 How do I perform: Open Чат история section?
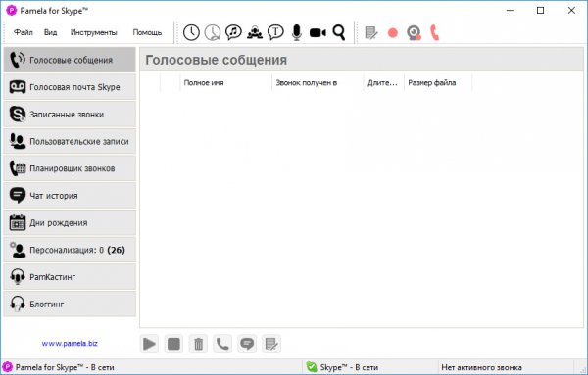[x=70, y=196]
